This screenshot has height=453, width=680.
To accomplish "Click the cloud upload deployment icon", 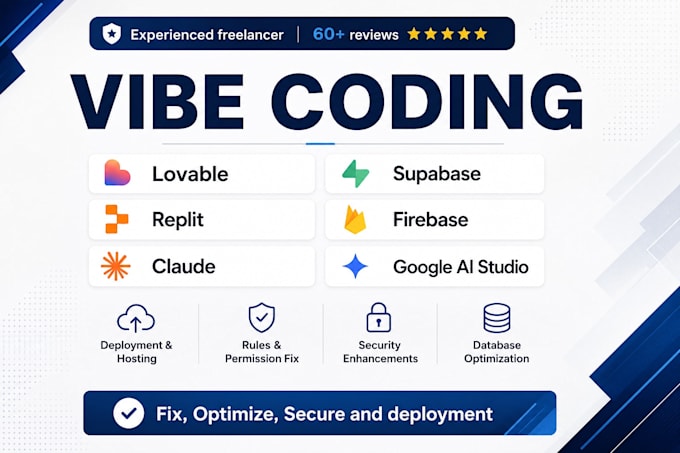I will click(x=136, y=319).
